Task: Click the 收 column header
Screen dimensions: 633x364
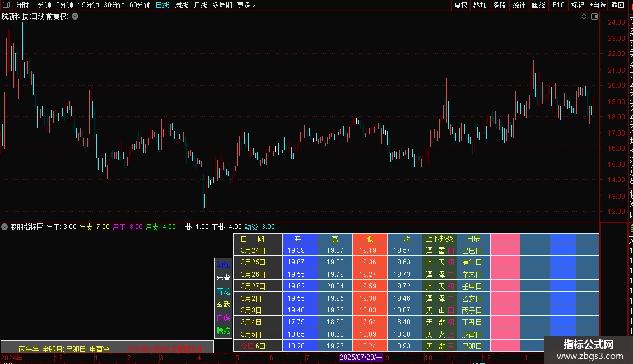Action: (404, 239)
